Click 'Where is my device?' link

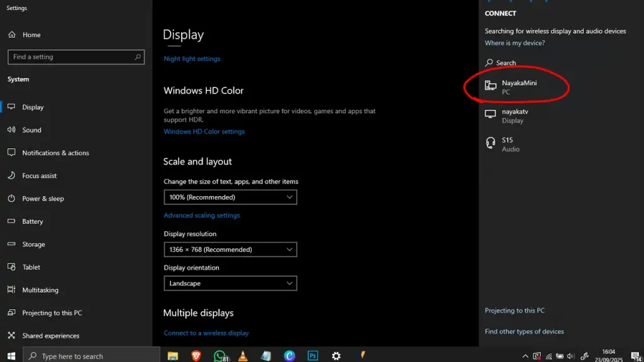(x=514, y=43)
